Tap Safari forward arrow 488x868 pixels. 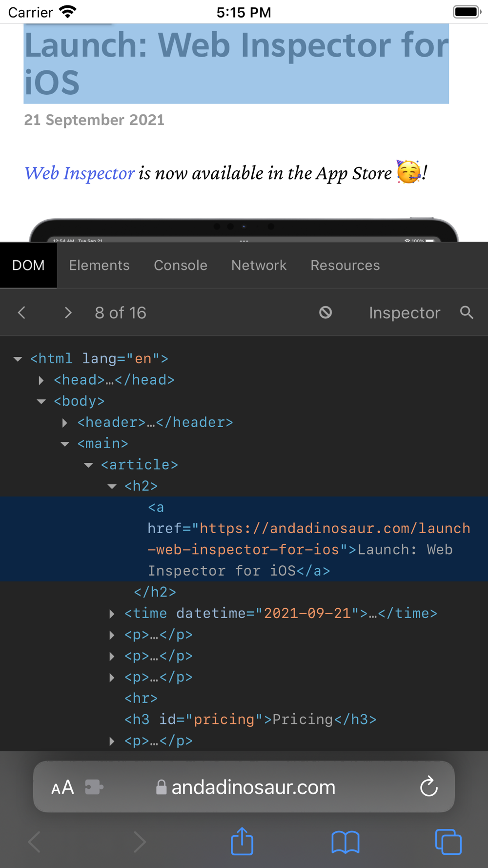pyautogui.click(x=140, y=842)
